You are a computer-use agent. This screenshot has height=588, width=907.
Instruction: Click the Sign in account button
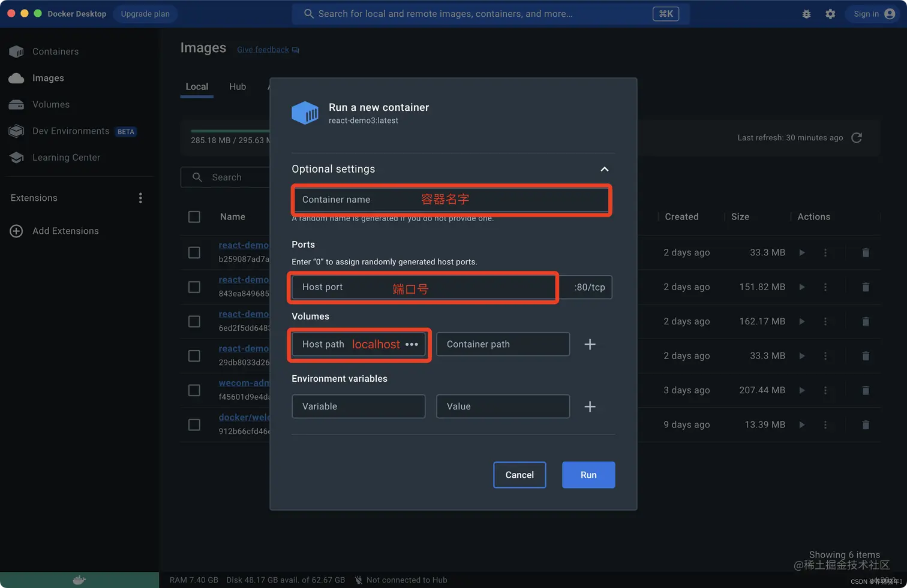(x=874, y=14)
